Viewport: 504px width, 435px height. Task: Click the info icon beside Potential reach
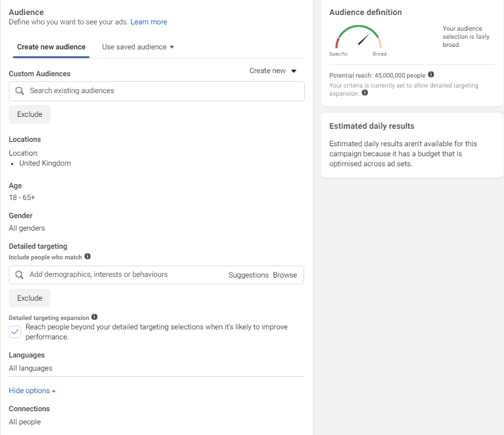click(x=431, y=75)
